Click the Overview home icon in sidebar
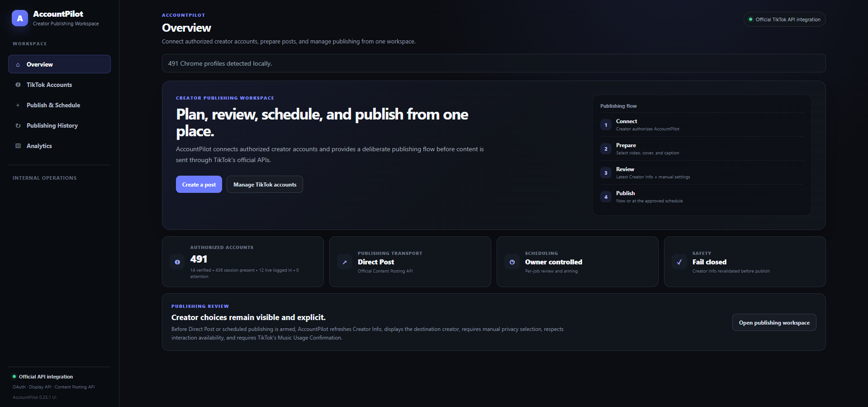The height and width of the screenshot is (407, 868). (18, 65)
